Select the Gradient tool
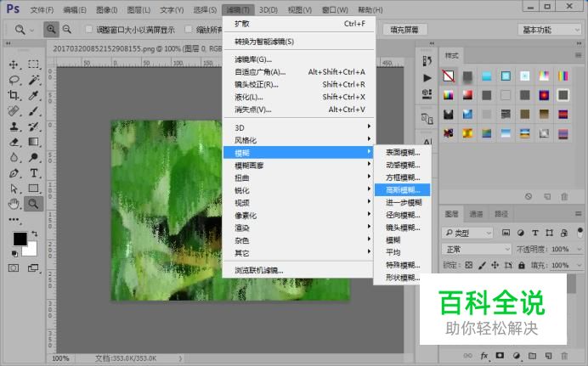 tap(33, 142)
